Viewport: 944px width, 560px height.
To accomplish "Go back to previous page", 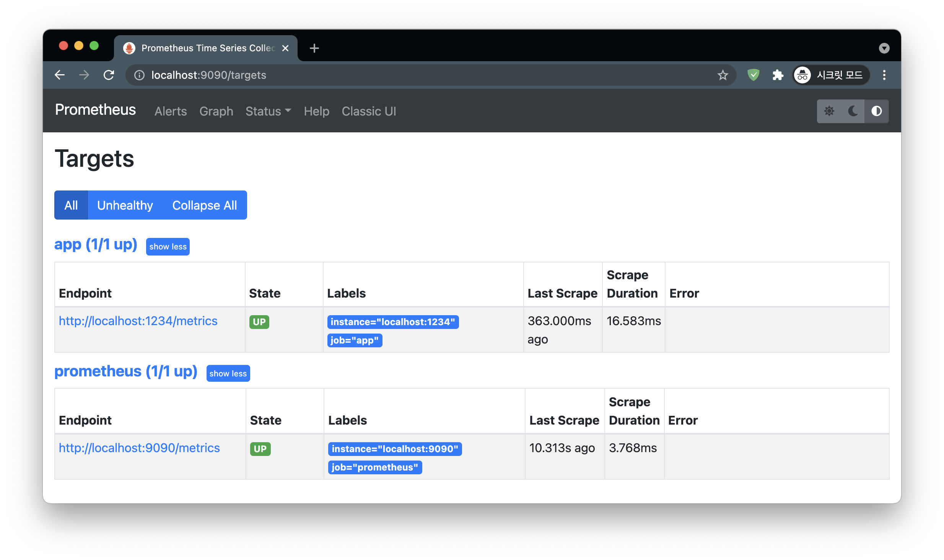I will [60, 75].
